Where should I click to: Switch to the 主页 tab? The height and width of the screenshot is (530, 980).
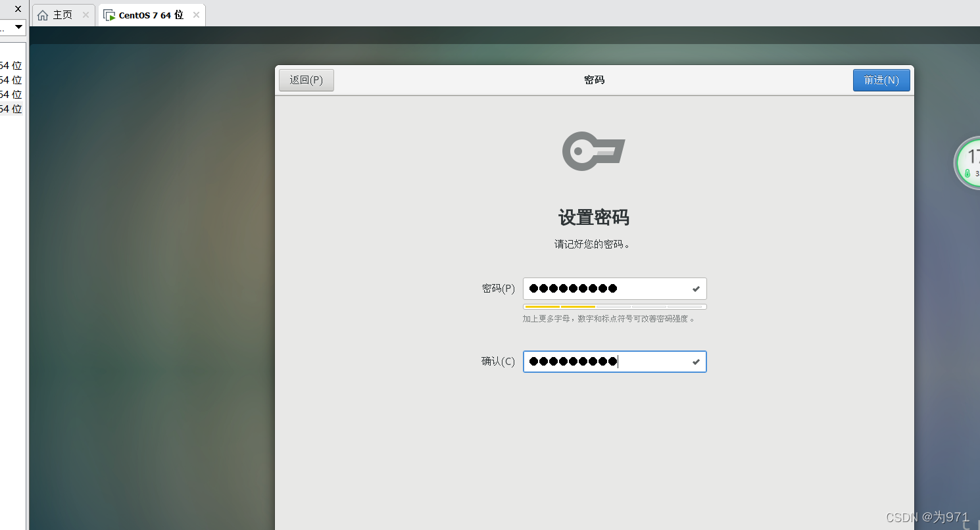[x=62, y=15]
